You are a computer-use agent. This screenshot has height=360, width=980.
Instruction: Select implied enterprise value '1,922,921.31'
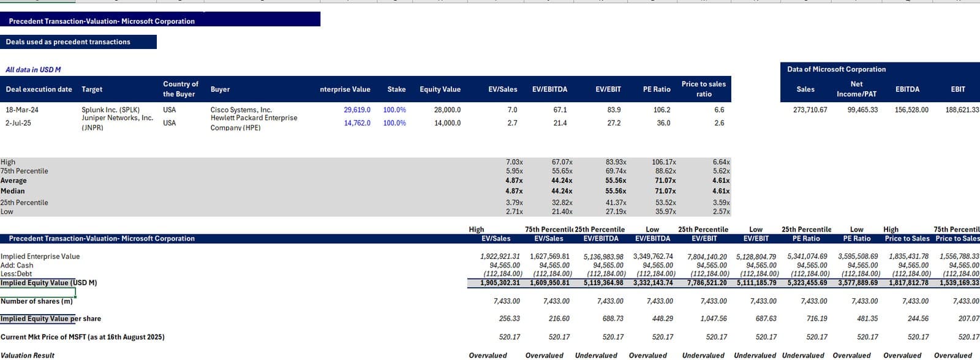click(x=500, y=257)
